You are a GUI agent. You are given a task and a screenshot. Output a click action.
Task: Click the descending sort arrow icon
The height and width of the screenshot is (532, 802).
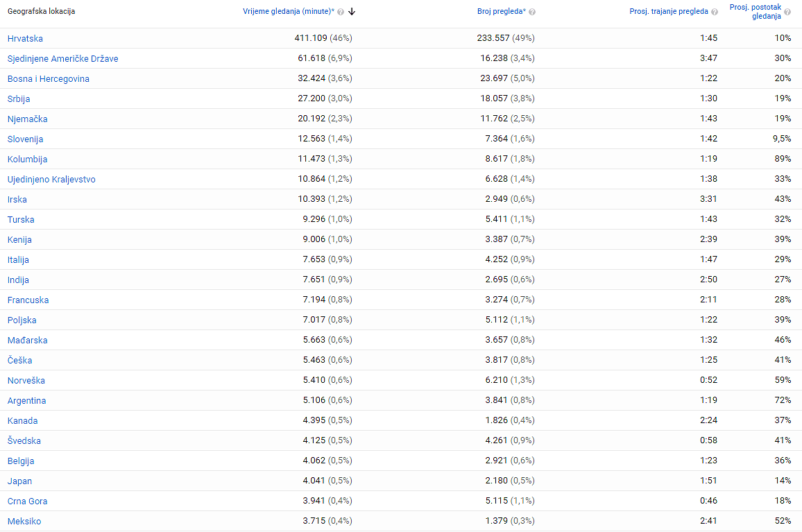[x=352, y=11]
